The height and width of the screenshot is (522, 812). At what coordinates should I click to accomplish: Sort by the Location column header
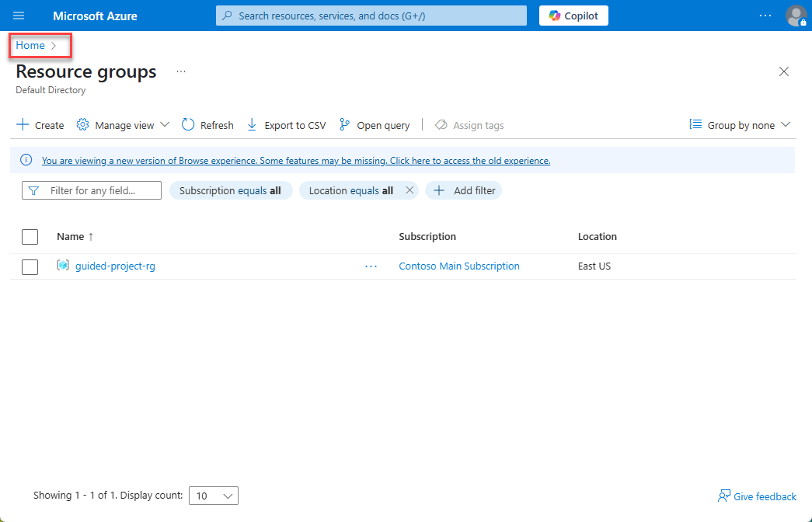coord(597,237)
